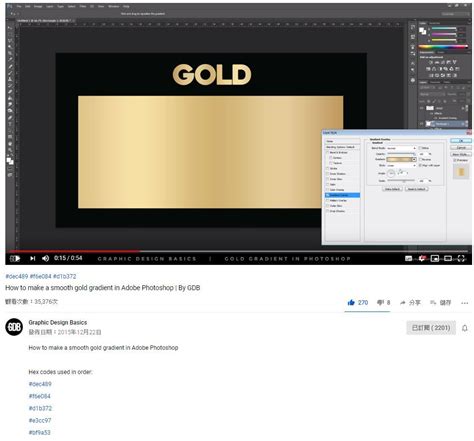Open the gradient Style dropdown
This screenshot has width=474, height=441.
[x=401, y=165]
